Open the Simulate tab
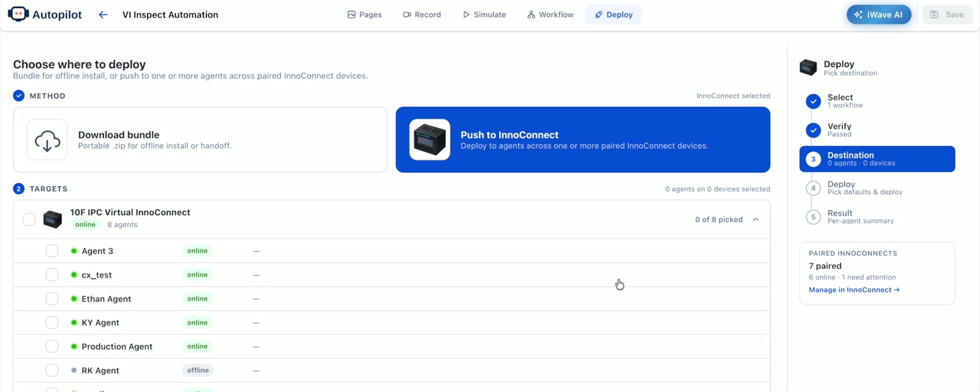Screen dimensions: 980x392 pos(484,15)
